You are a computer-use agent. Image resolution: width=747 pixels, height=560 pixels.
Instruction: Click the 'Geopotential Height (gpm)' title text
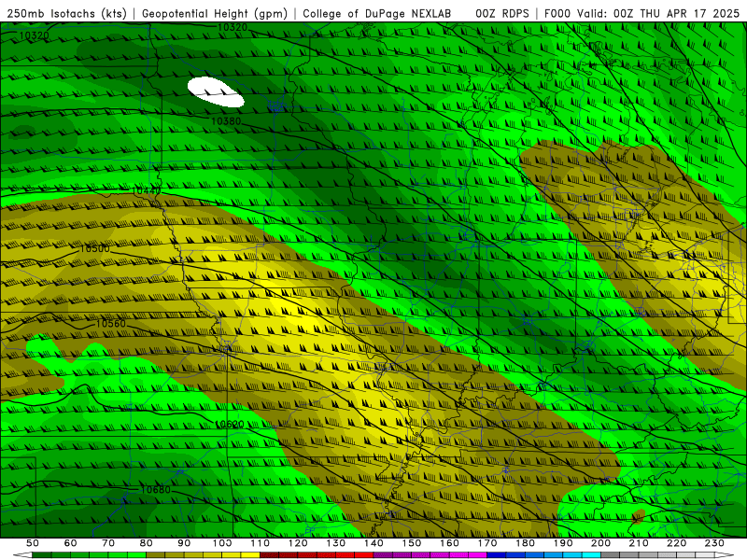click(215, 14)
